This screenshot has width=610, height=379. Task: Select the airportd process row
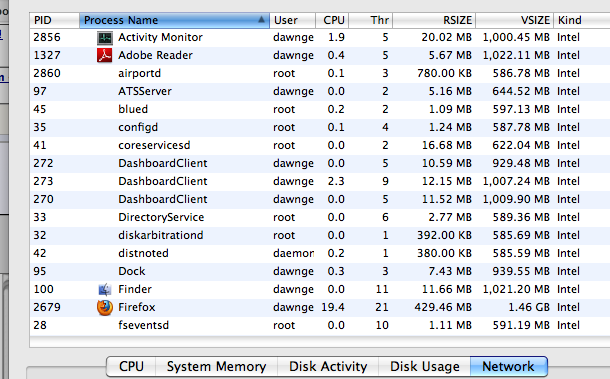pos(320,74)
